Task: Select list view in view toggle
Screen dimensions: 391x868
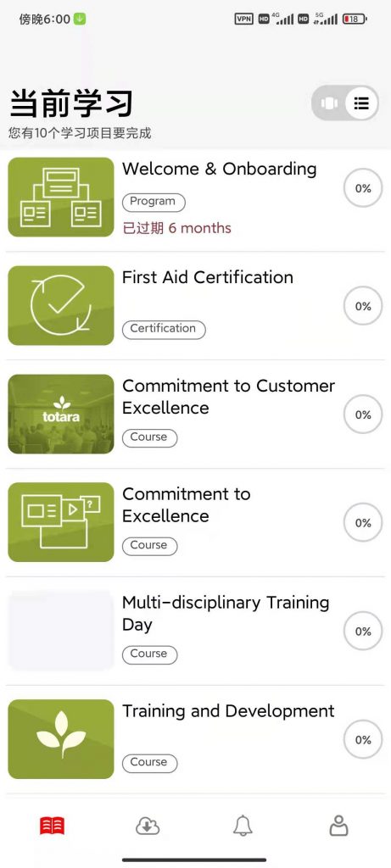Action: pyautogui.click(x=361, y=103)
